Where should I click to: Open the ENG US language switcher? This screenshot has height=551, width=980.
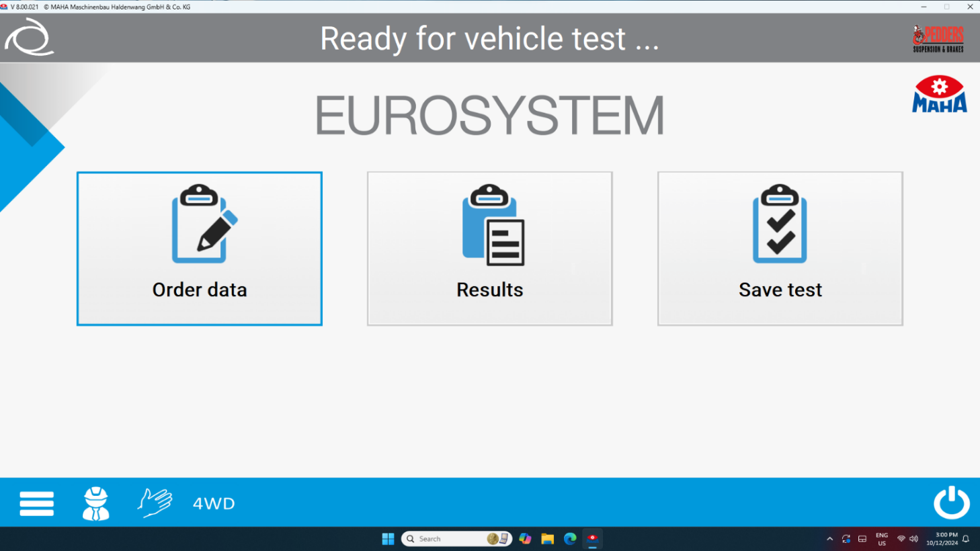click(x=881, y=539)
